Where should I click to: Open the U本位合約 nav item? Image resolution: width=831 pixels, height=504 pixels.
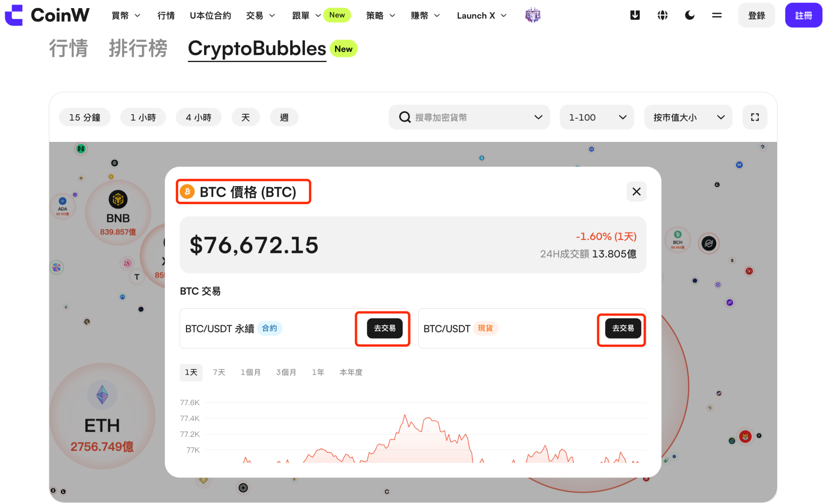pyautogui.click(x=210, y=15)
